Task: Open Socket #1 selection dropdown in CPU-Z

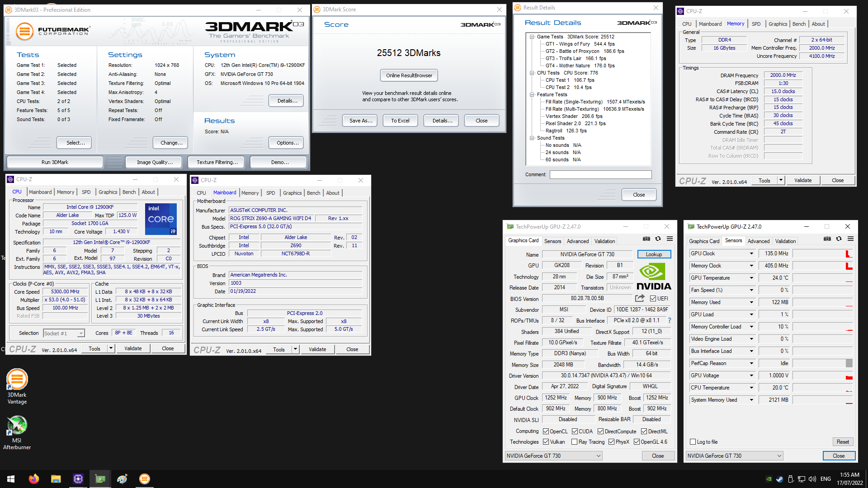Action: 64,333
